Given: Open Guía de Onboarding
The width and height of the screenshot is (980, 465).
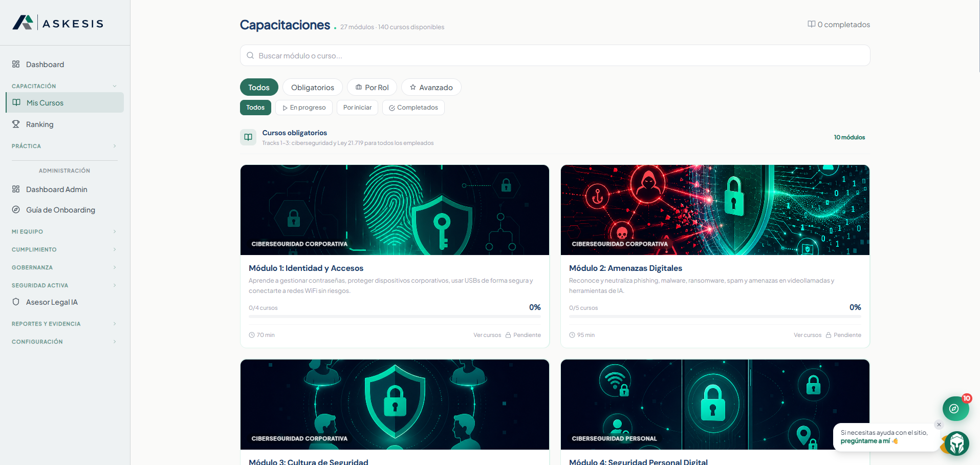Looking at the screenshot, I should pos(64,209).
